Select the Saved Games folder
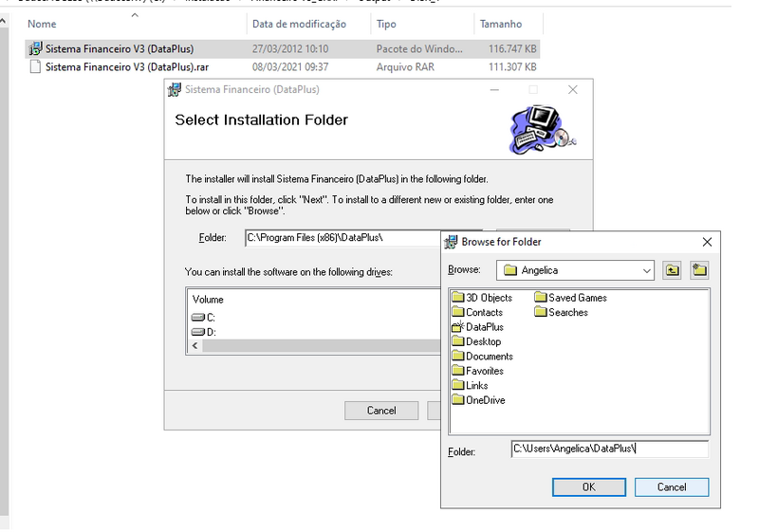Viewport: 759px width, 532px height. [x=571, y=298]
